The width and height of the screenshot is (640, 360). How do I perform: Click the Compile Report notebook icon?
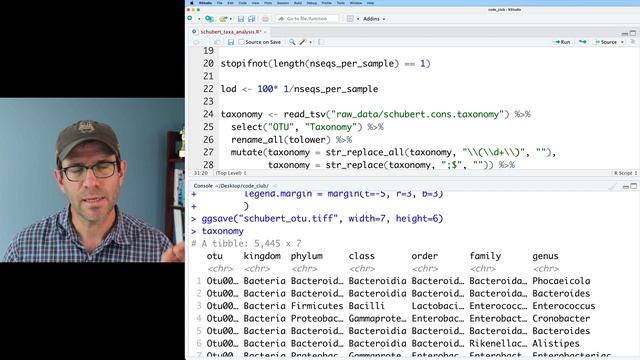coord(321,42)
